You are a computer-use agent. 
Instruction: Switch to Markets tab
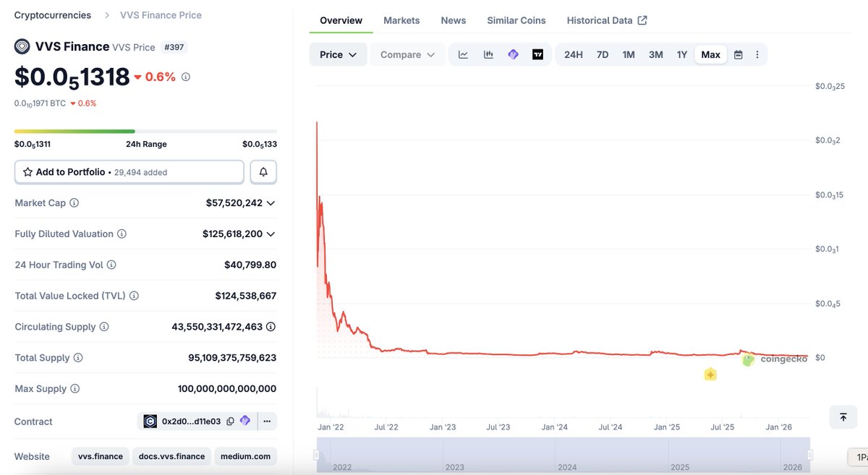tap(401, 20)
